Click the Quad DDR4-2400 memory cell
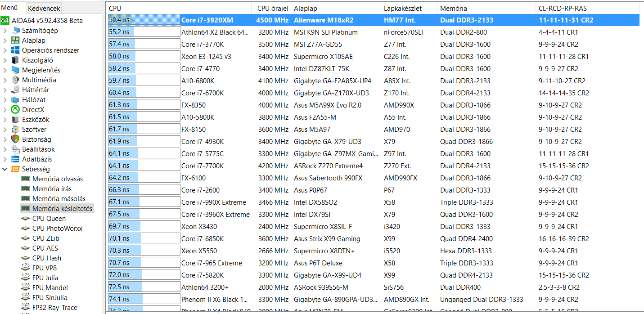 [x=466, y=239]
